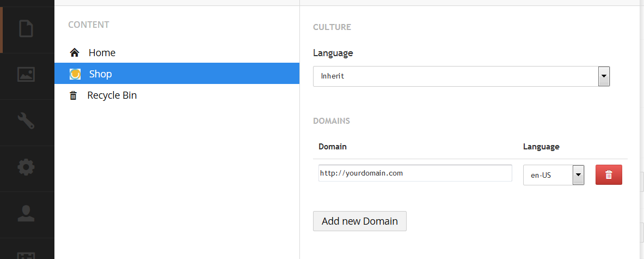The width and height of the screenshot is (644, 259).
Task: Select Home in content tree
Action: 102,53
